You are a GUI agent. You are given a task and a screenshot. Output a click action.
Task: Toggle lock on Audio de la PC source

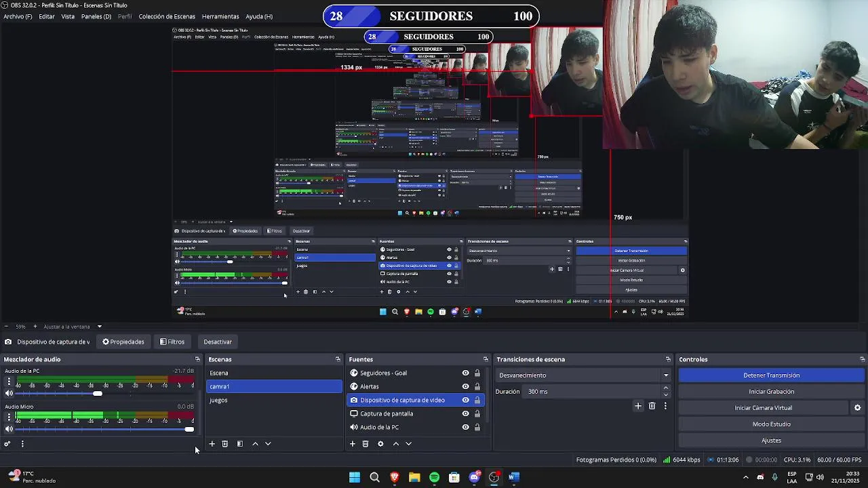coord(477,427)
